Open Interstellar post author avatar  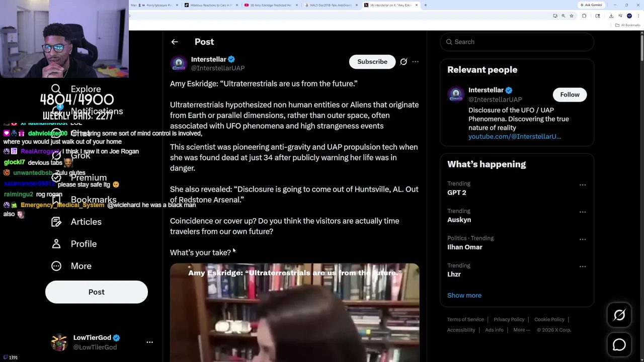coord(179,63)
